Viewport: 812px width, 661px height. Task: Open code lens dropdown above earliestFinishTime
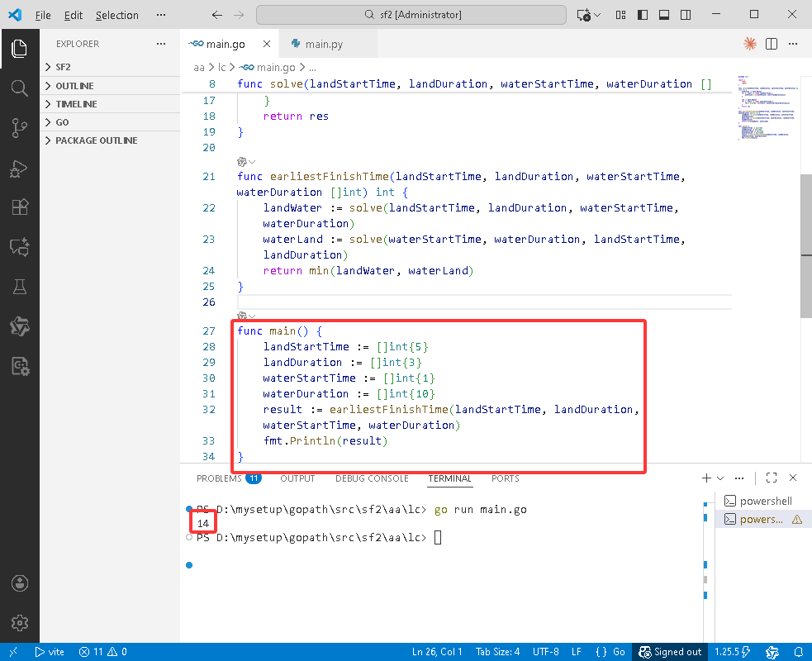(x=252, y=162)
